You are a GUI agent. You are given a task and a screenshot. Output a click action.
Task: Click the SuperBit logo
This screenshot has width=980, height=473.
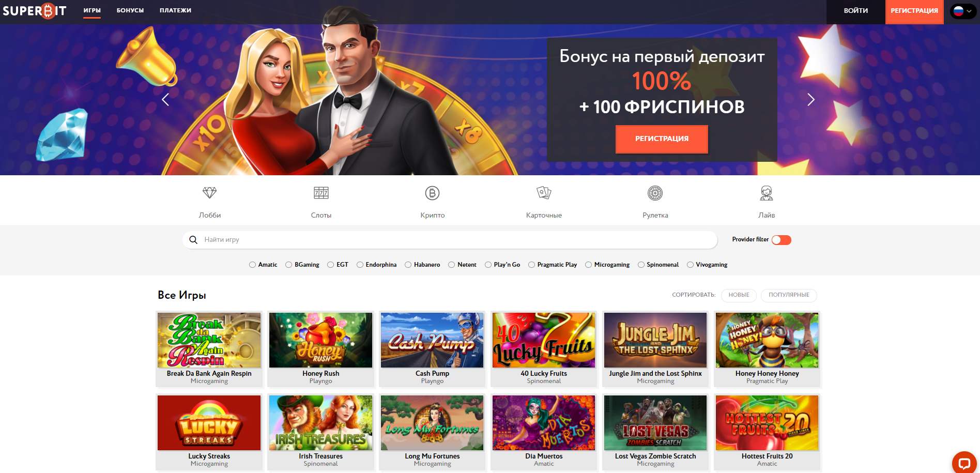tap(35, 11)
